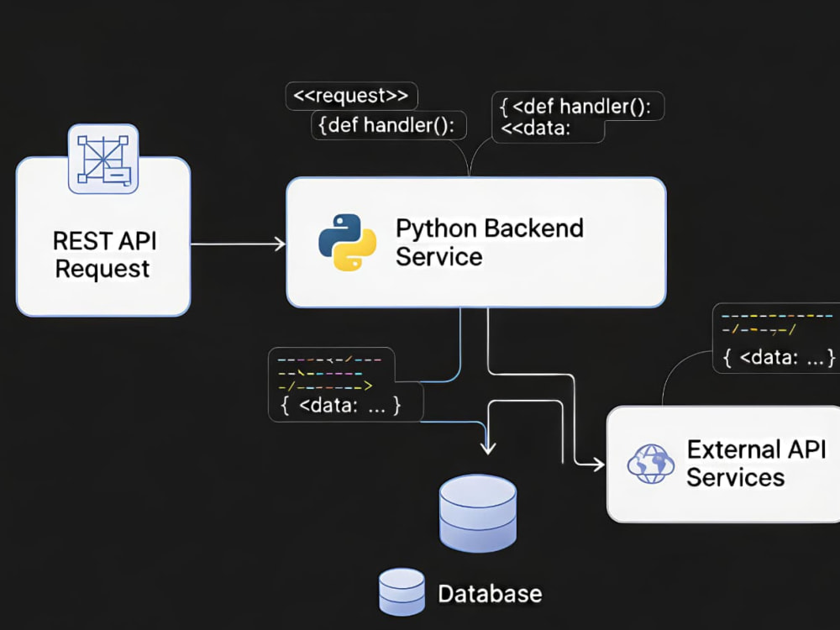Click the small database icon beside Database label
This screenshot has height=630, width=840.
click(x=402, y=592)
